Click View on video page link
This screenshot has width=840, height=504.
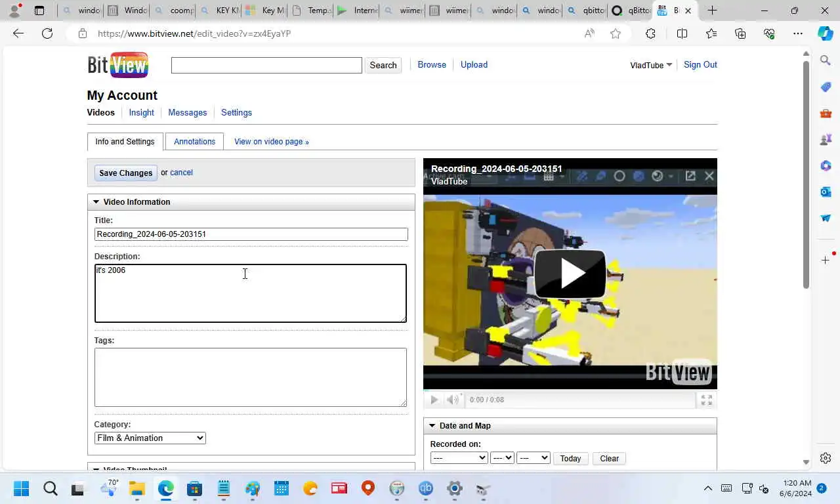pyautogui.click(x=271, y=141)
